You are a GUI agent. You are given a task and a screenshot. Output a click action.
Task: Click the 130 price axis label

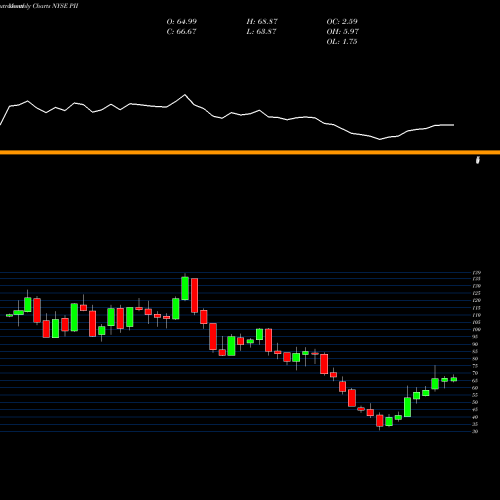(x=477, y=286)
